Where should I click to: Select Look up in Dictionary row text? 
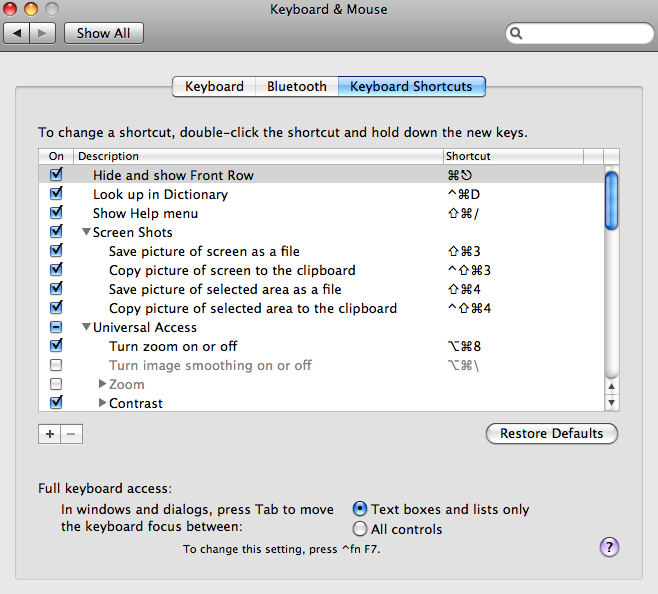pyautogui.click(x=160, y=194)
